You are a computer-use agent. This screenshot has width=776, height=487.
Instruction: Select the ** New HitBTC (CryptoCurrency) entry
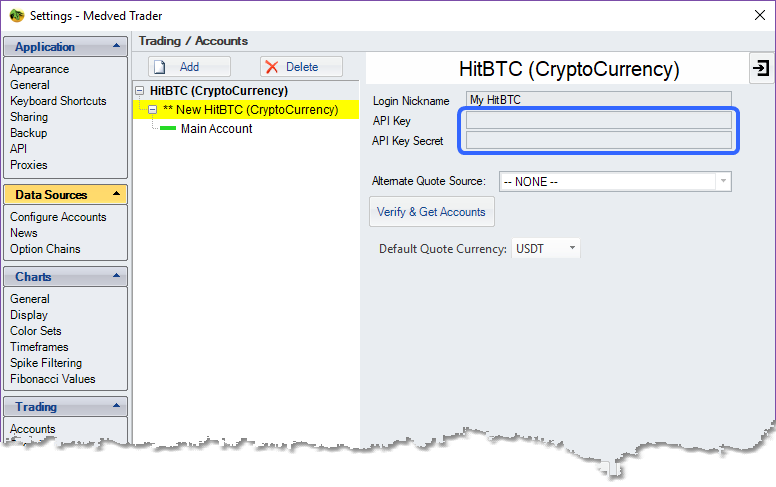point(250,110)
